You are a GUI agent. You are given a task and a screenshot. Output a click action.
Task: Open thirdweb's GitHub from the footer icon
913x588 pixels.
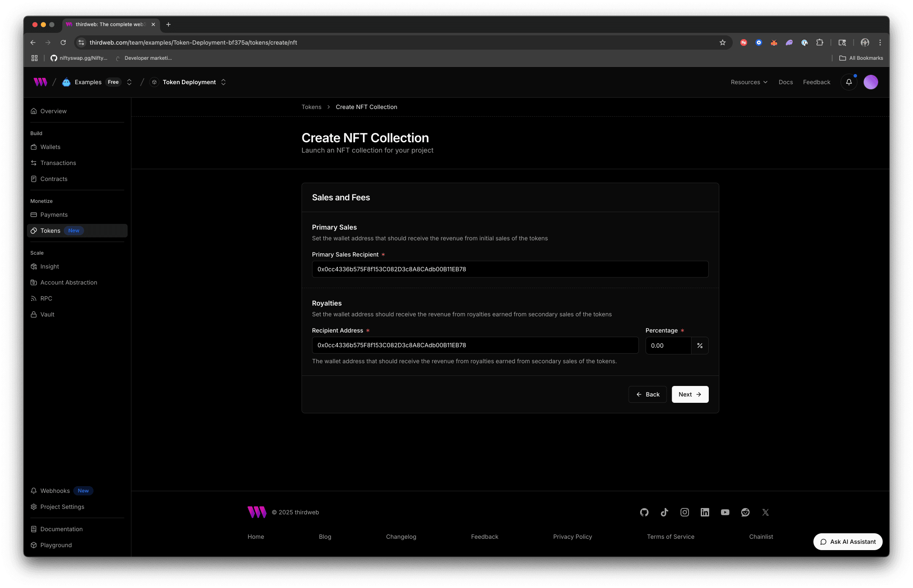point(644,512)
